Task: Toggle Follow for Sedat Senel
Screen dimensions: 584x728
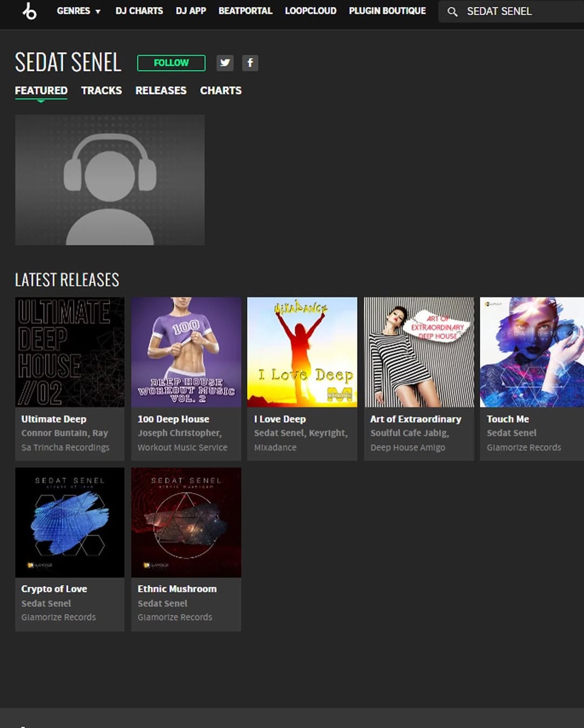Action: tap(171, 63)
